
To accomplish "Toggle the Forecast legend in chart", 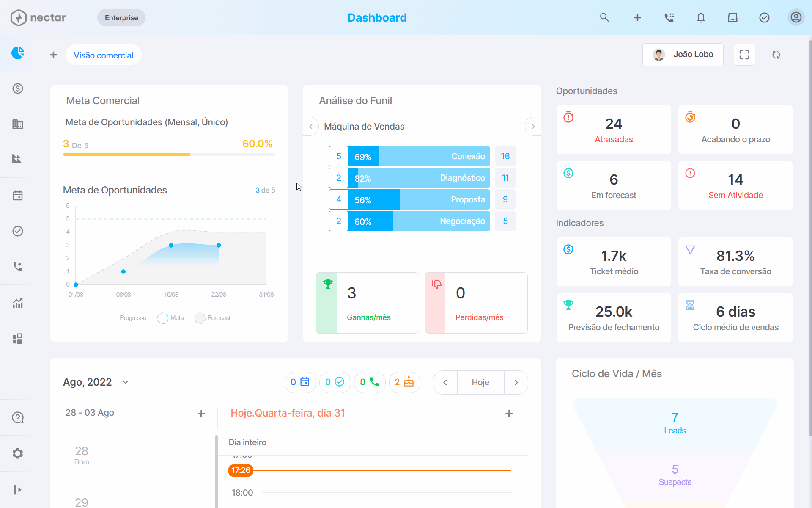I will pyautogui.click(x=213, y=318).
